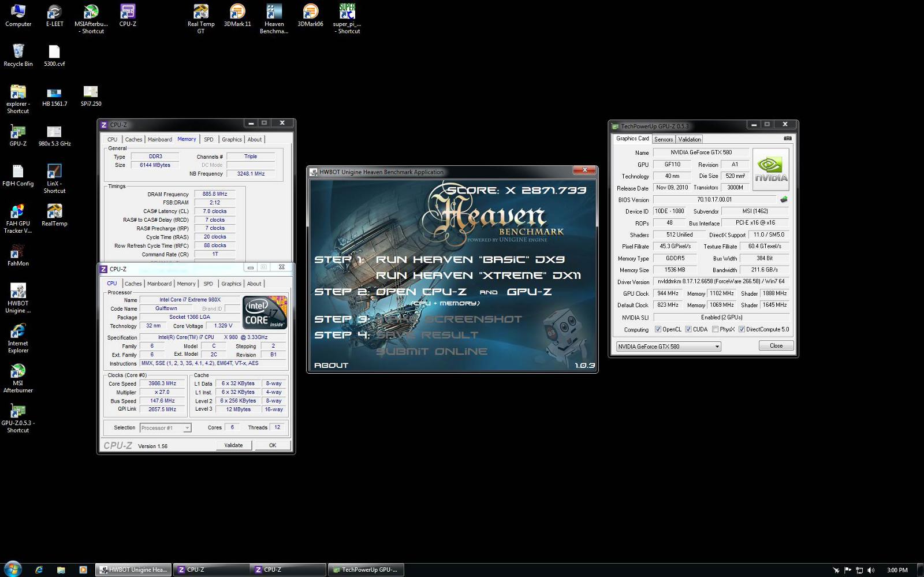Image resolution: width=924 pixels, height=577 pixels.
Task: Select the LinX Shortcut icon
Action: (x=54, y=178)
